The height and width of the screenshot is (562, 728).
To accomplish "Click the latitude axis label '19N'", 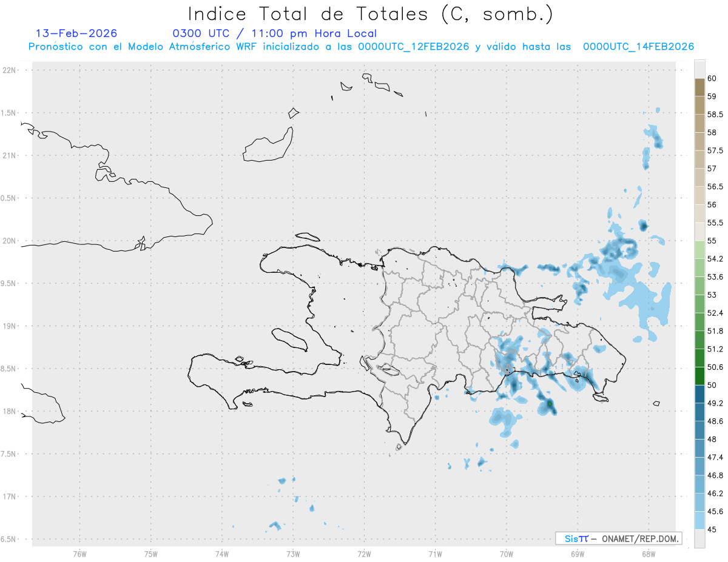I will [10, 326].
